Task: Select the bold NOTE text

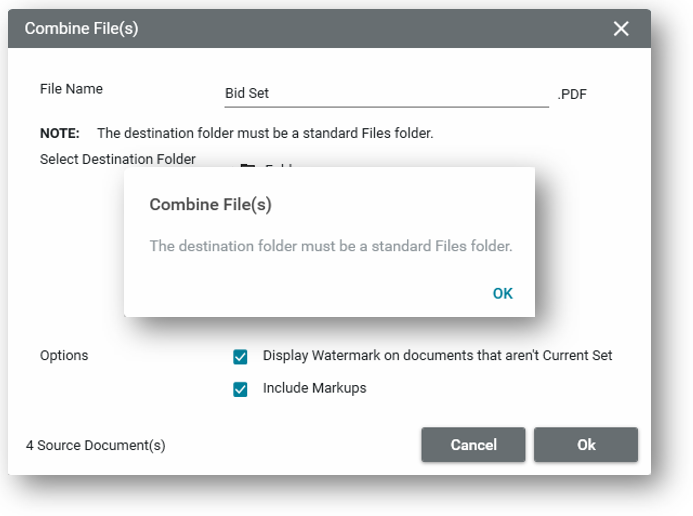Action: (59, 133)
